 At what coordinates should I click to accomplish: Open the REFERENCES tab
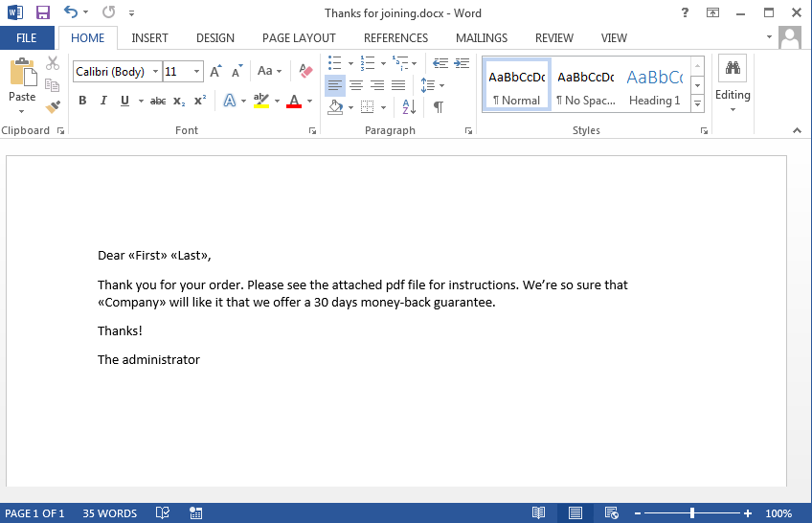[x=395, y=37]
